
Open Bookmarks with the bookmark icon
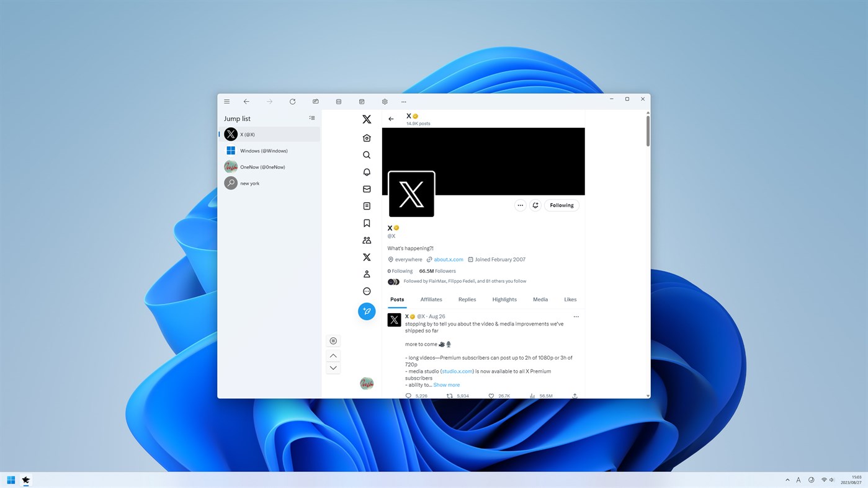point(366,223)
